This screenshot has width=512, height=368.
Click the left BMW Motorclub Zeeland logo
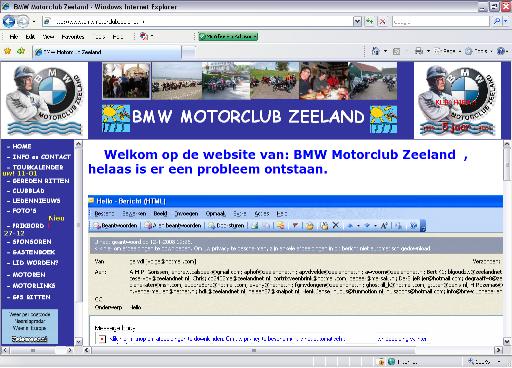pyautogui.click(x=44, y=100)
